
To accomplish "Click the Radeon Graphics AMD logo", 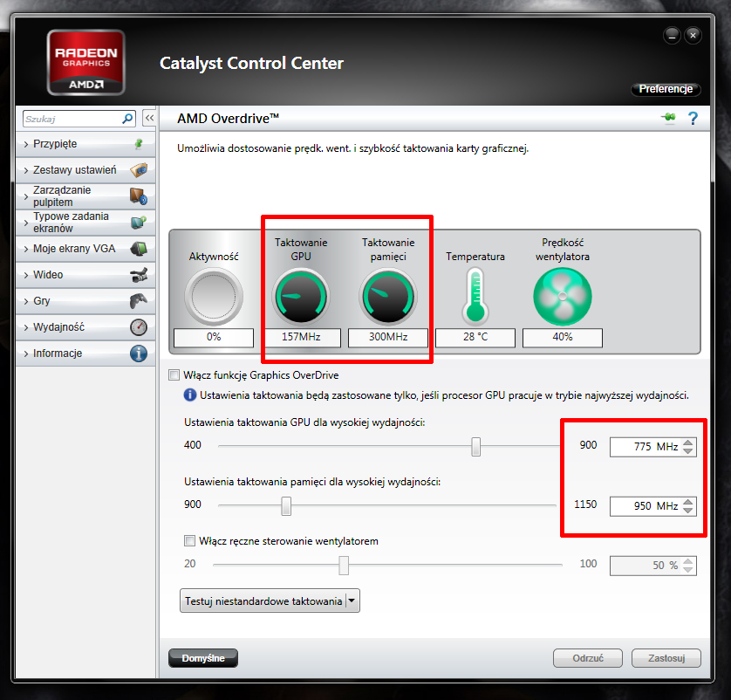I will pos(86,63).
